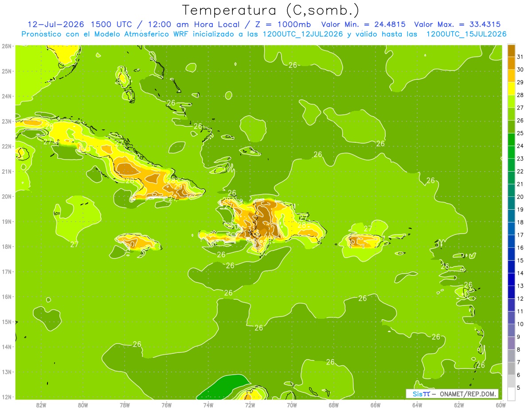Image resolution: width=532 pixels, height=411 pixels.
Task: Click the "14N" latitude axis label
Action: click(x=7, y=347)
